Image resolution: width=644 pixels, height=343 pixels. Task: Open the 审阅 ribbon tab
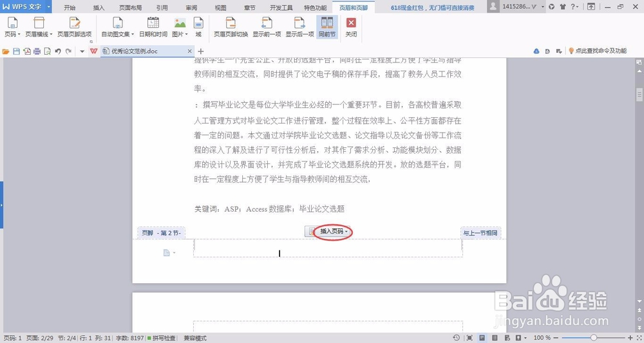coord(191,7)
